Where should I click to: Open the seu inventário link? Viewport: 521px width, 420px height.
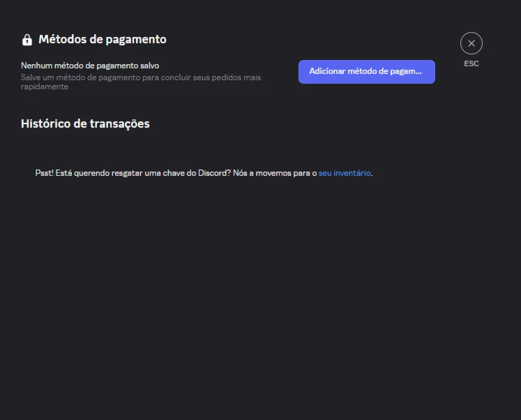[345, 173]
